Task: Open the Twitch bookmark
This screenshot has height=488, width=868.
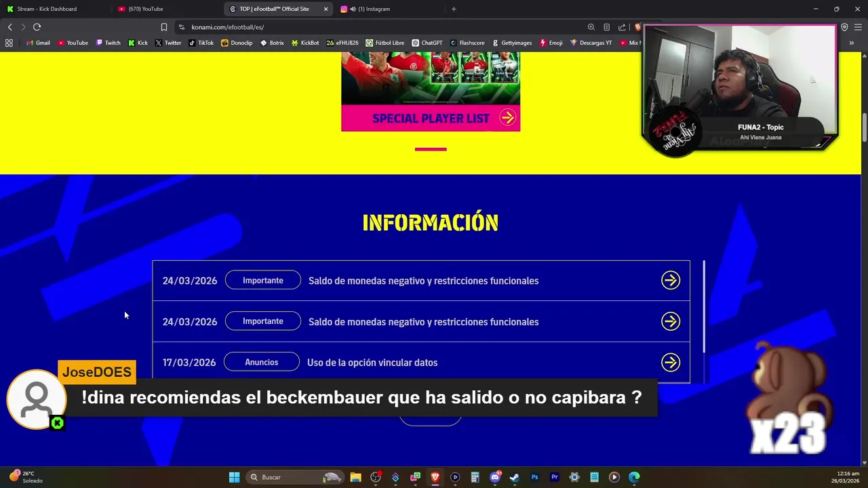Action: point(108,43)
